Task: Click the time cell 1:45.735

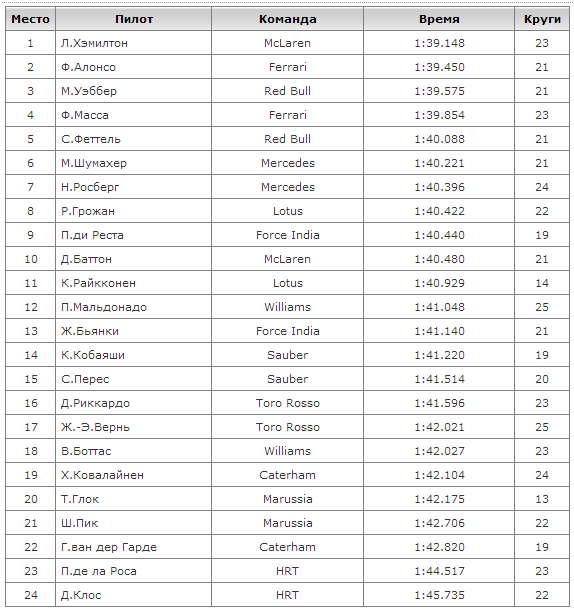Action: pyautogui.click(x=439, y=595)
